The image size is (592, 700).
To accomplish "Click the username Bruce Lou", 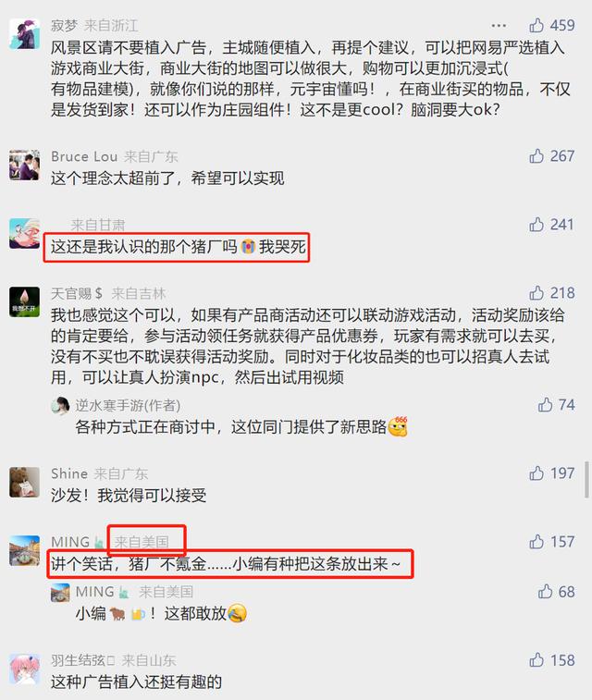I will tap(84, 156).
